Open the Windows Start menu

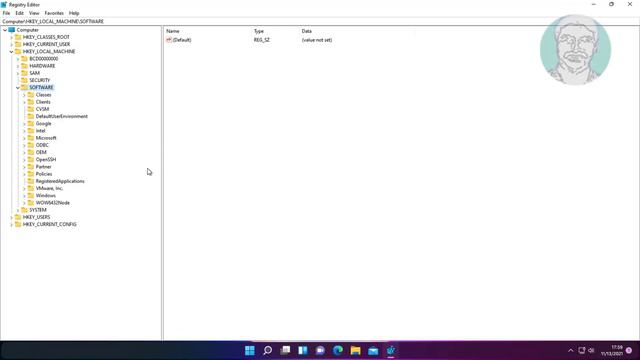tap(250, 350)
